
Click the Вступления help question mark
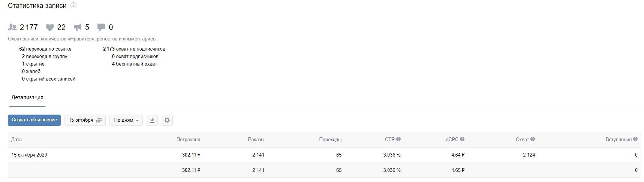[635, 139]
